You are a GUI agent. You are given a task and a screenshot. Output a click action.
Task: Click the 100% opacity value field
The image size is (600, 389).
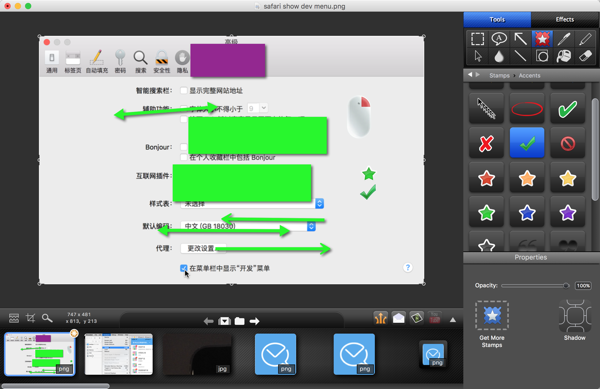(x=583, y=286)
